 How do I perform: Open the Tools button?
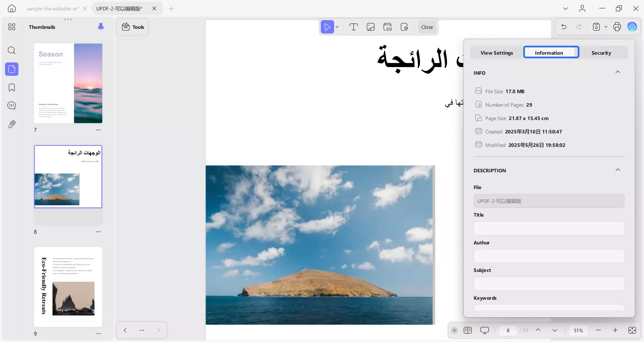tap(133, 27)
